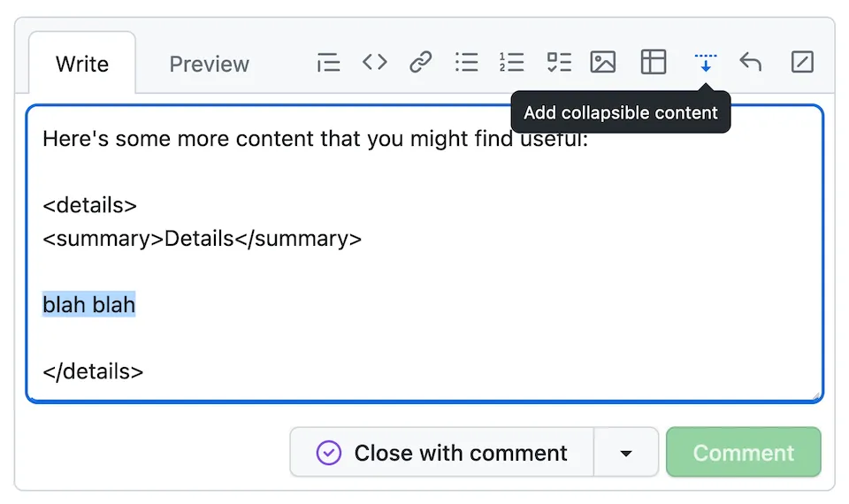Insert a table using the table icon
Screen dimensions: 849x504
tap(653, 62)
